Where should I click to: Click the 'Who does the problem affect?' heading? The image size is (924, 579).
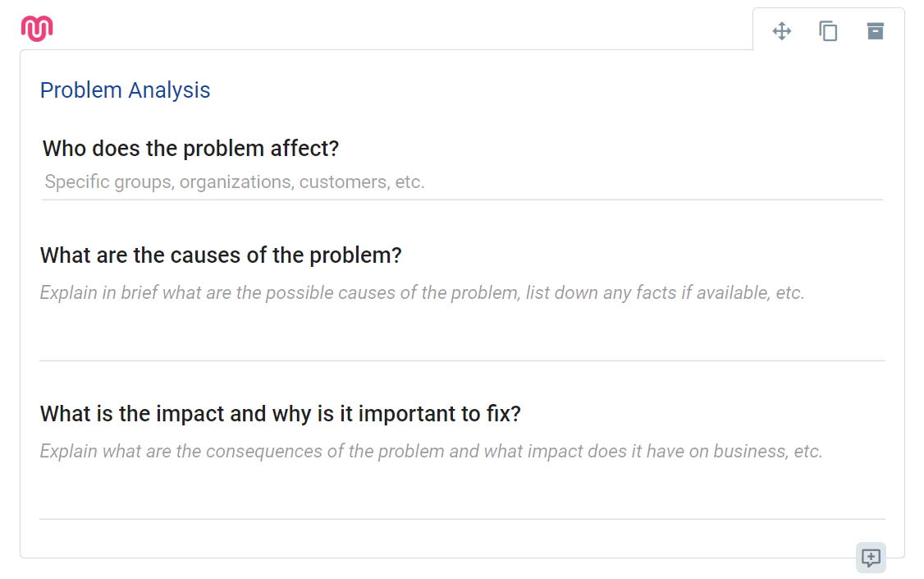190,149
